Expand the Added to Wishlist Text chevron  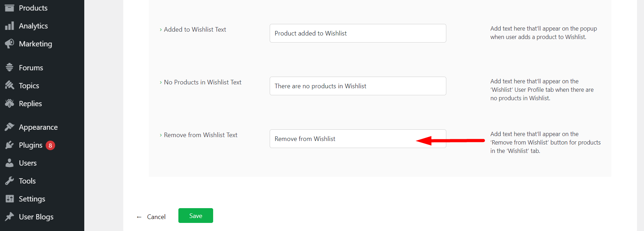click(x=160, y=30)
